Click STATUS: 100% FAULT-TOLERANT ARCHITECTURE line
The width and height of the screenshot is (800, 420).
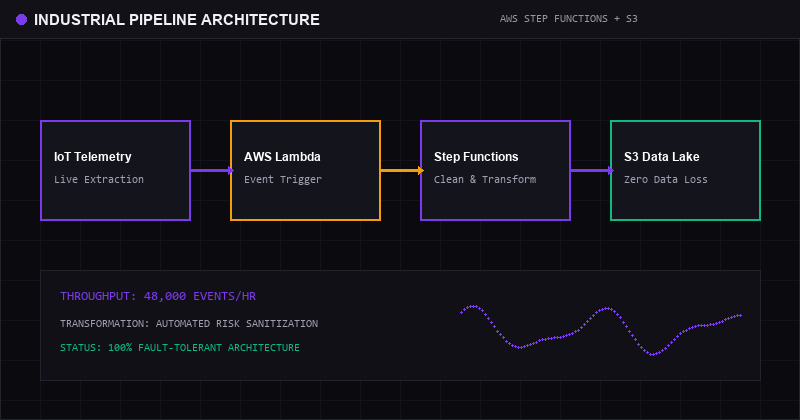click(180, 348)
